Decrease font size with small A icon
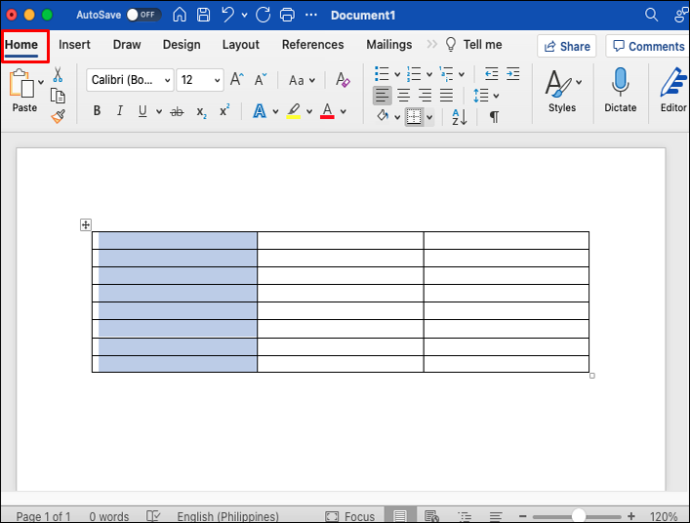The image size is (690, 523). [x=261, y=80]
